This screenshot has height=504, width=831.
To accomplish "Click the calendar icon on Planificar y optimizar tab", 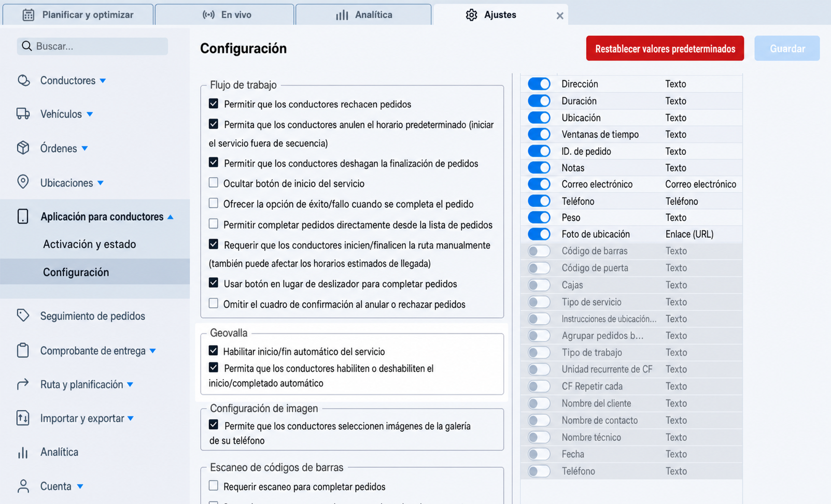I will [29, 15].
